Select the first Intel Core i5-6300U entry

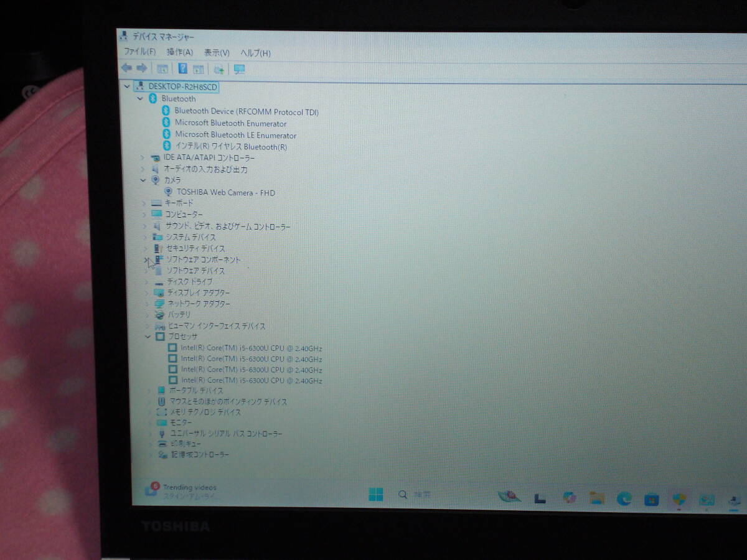pyautogui.click(x=251, y=348)
